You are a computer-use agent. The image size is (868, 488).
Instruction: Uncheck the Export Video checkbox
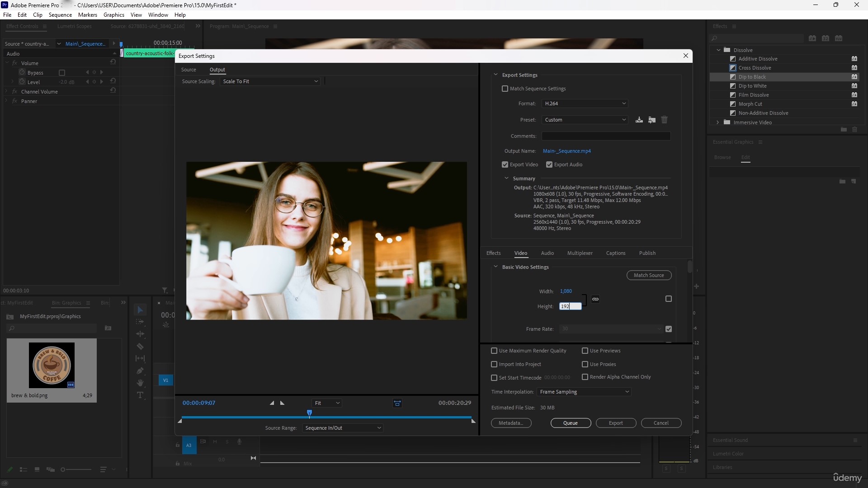505,164
